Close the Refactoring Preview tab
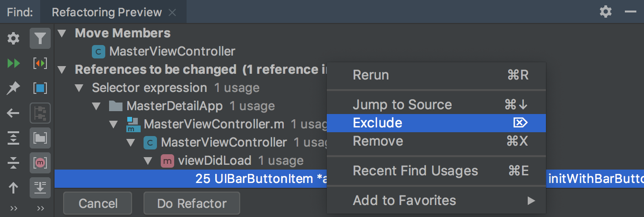Screen dimensions: 644x217 click(x=173, y=12)
